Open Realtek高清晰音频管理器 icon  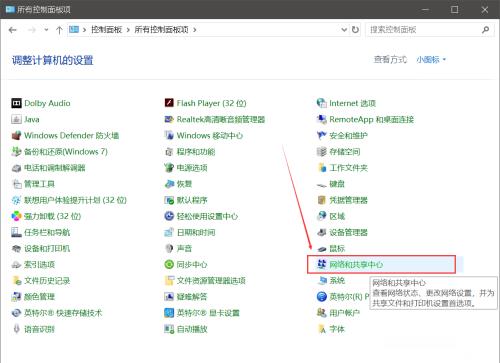[169, 119]
